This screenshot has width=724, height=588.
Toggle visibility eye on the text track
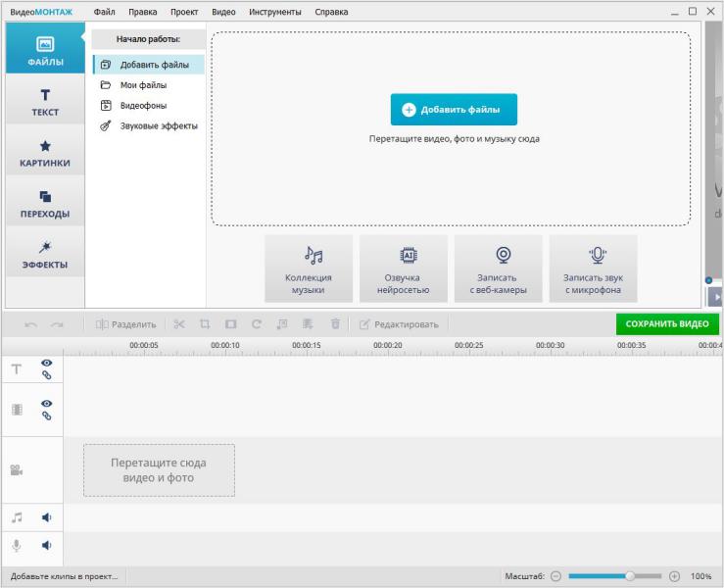point(47,363)
